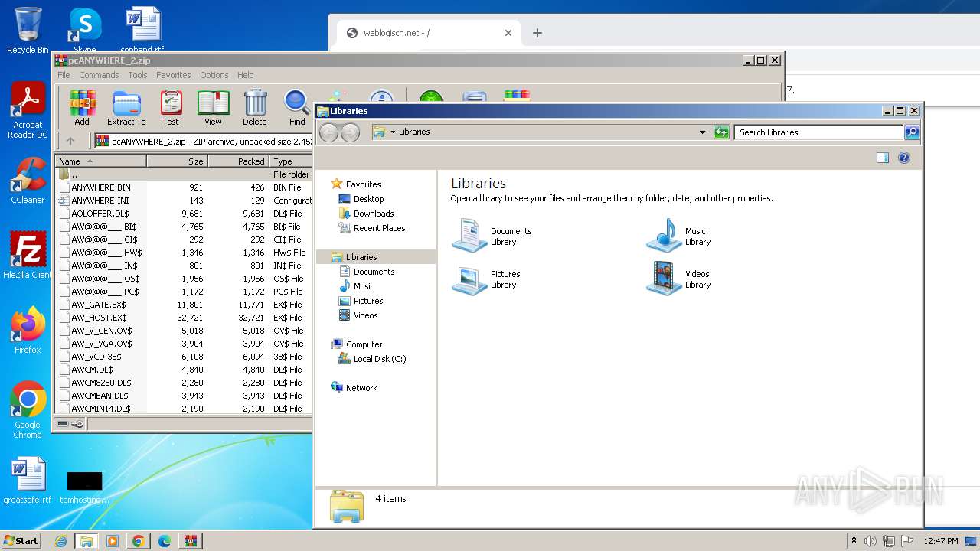Image resolution: width=980 pixels, height=551 pixels.
Task: Select Local Disk (C:) in tree
Action: click(380, 359)
